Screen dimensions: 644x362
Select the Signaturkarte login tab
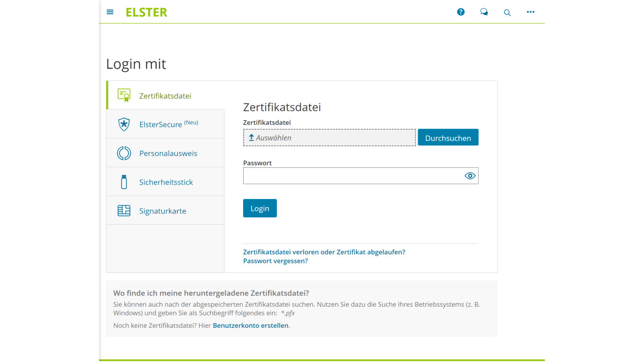click(165, 210)
